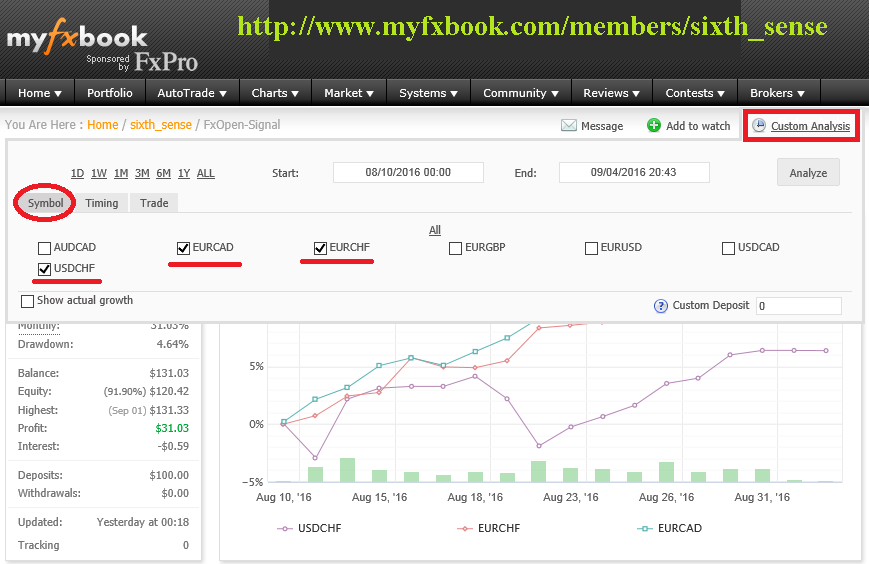Uncheck the EURCAD symbol checkbox

pos(183,248)
